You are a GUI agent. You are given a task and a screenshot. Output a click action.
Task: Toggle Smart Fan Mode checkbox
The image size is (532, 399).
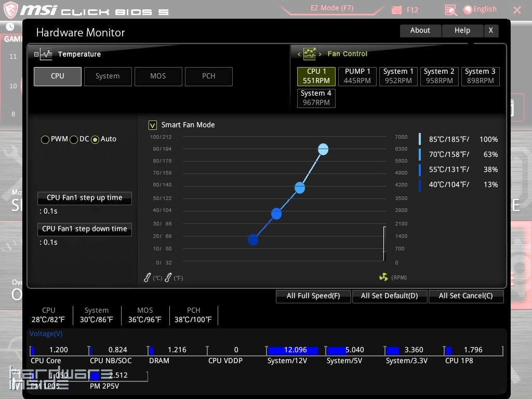(153, 125)
